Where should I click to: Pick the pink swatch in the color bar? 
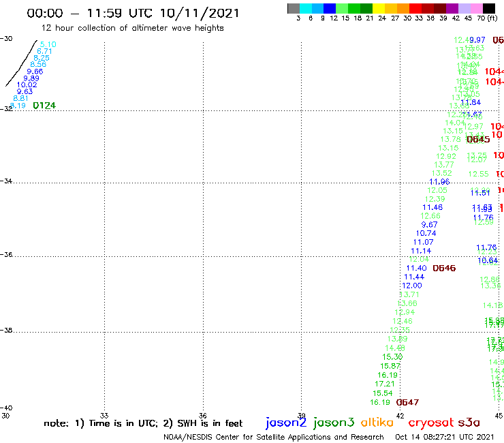tap(476, 8)
